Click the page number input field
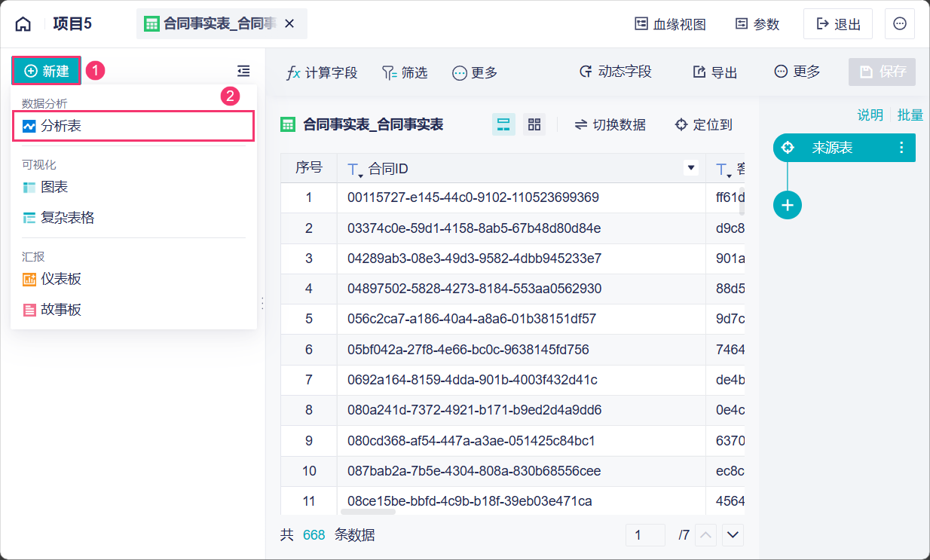 (x=644, y=535)
